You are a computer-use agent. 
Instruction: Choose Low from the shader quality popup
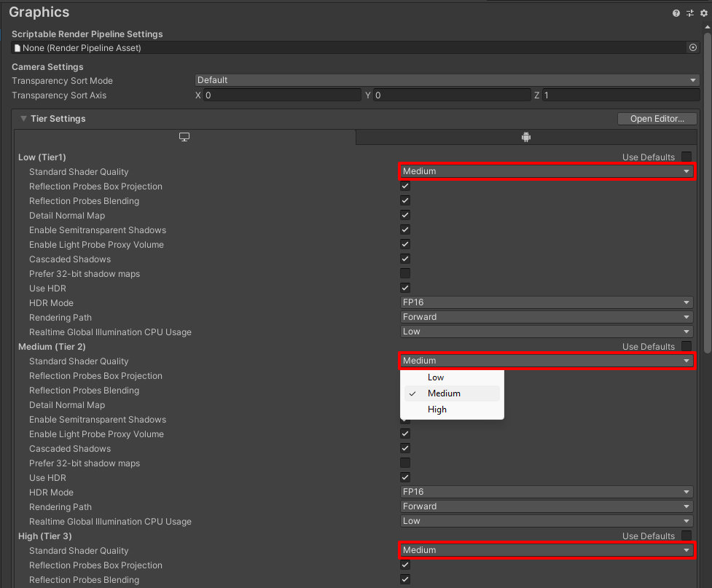(437, 377)
